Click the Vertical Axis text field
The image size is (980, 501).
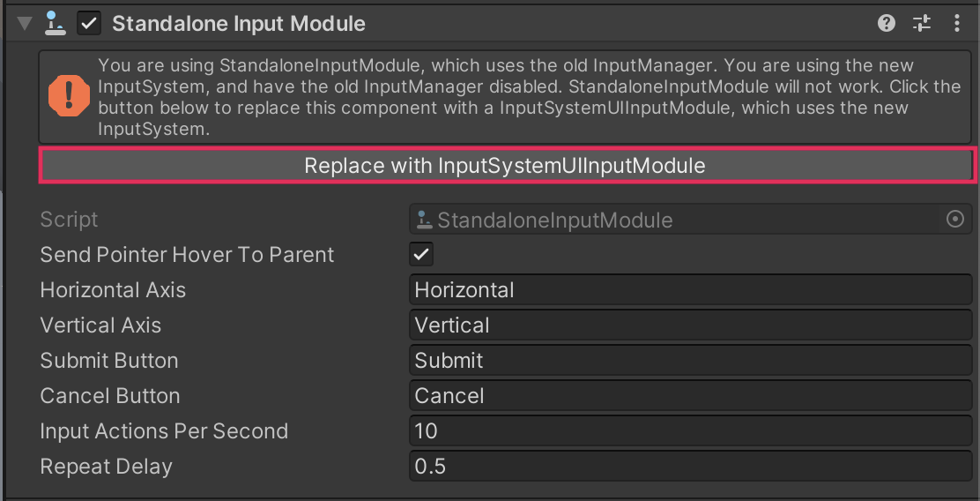click(690, 325)
